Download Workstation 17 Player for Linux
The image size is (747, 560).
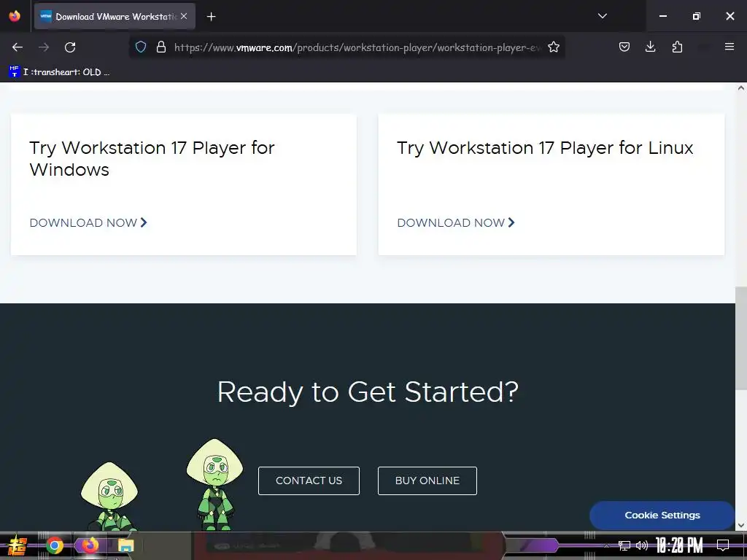pos(456,223)
